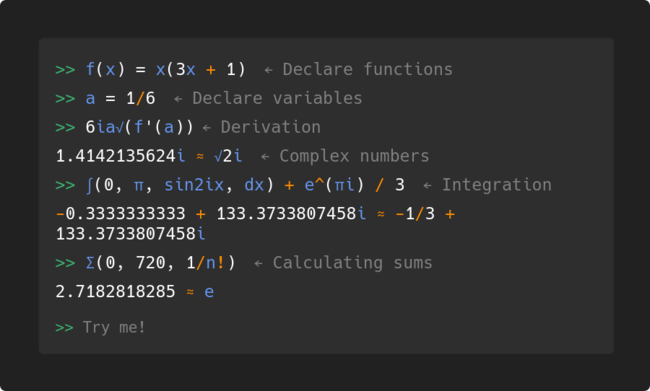Click the 6ia√(f'(a)) derivation expression
Screen dimensions: 650x391
click(139, 127)
